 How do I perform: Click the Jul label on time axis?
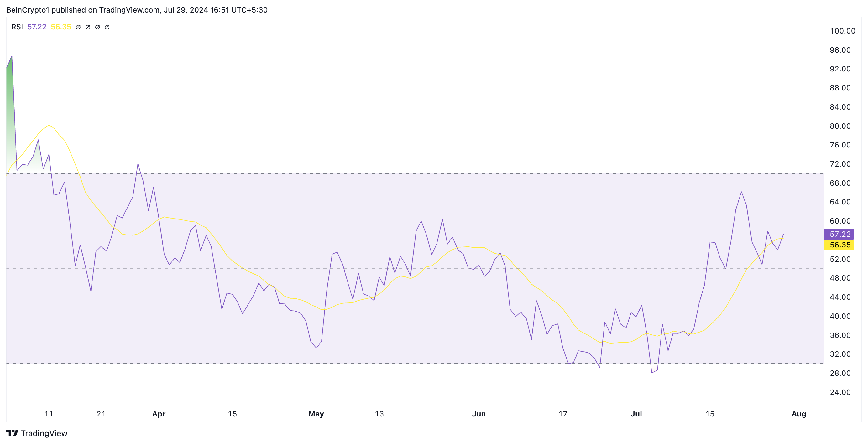[636, 414]
